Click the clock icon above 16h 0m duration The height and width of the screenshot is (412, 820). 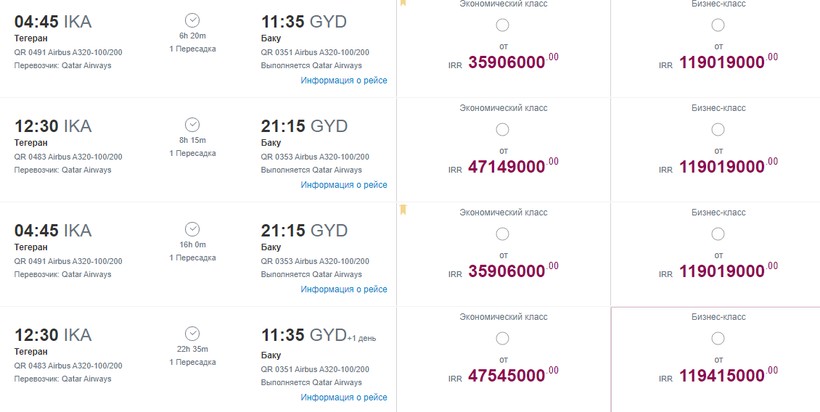point(192,229)
